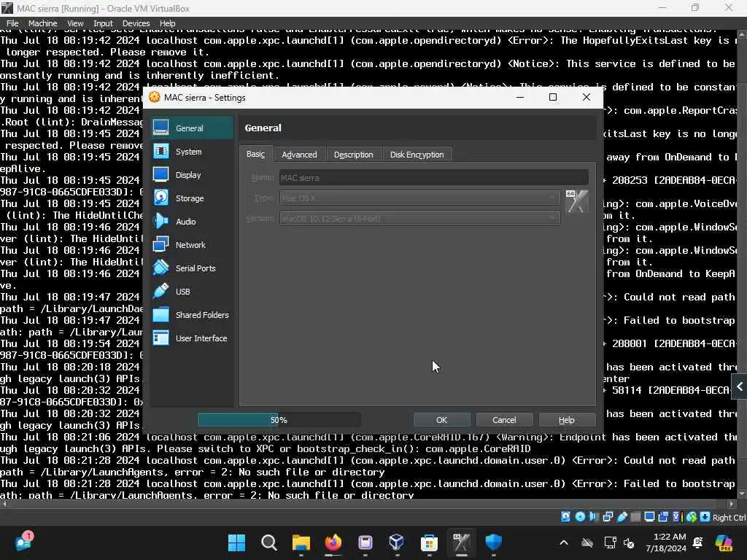Open the General settings category
747x560 pixels.
coord(193,128)
